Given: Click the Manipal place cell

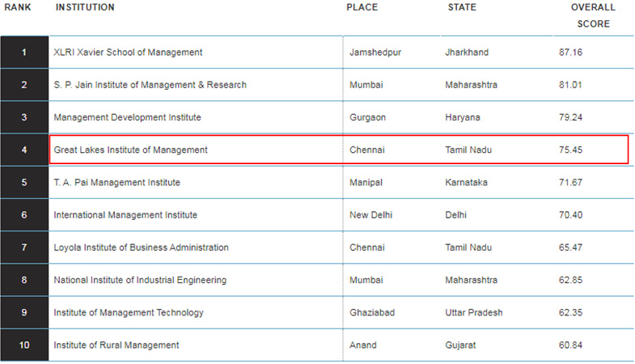Looking at the screenshot, I should click(366, 183).
